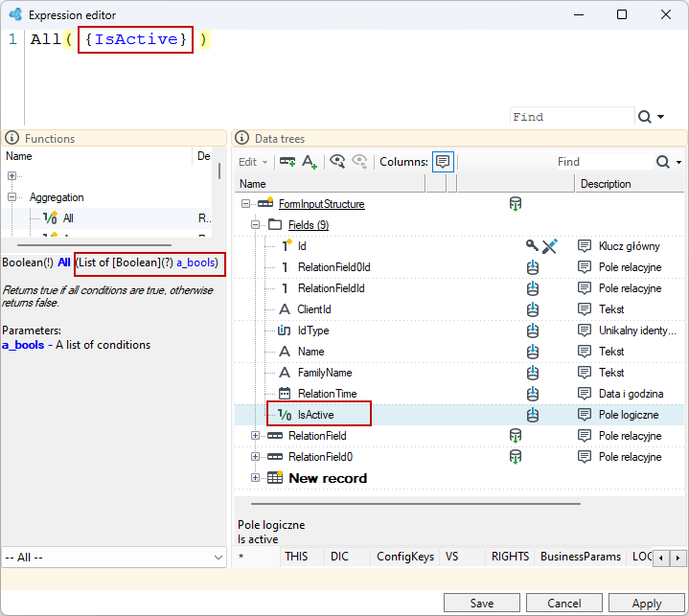Click the tab strip left scroll arrow
689x616 pixels.
pyautogui.click(x=661, y=558)
